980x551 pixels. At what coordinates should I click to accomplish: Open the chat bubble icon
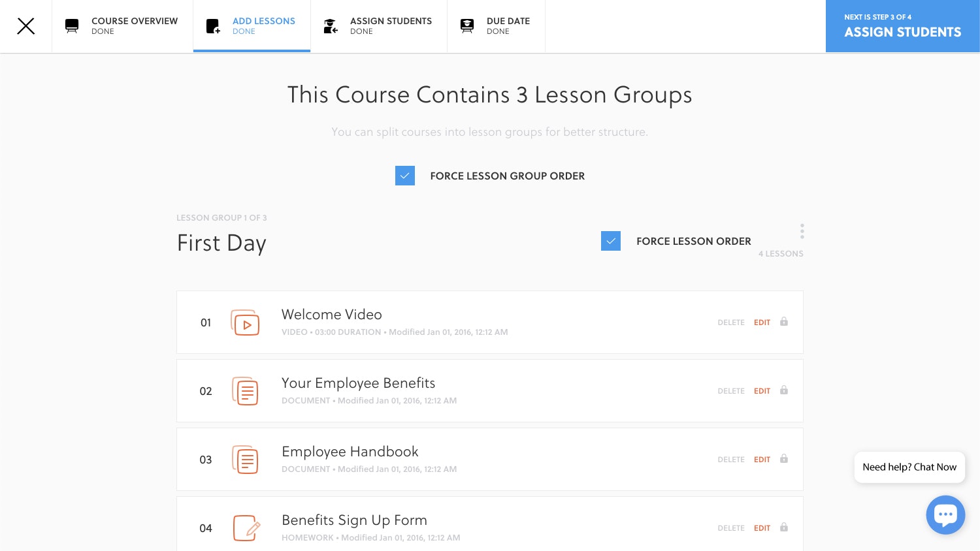point(945,515)
